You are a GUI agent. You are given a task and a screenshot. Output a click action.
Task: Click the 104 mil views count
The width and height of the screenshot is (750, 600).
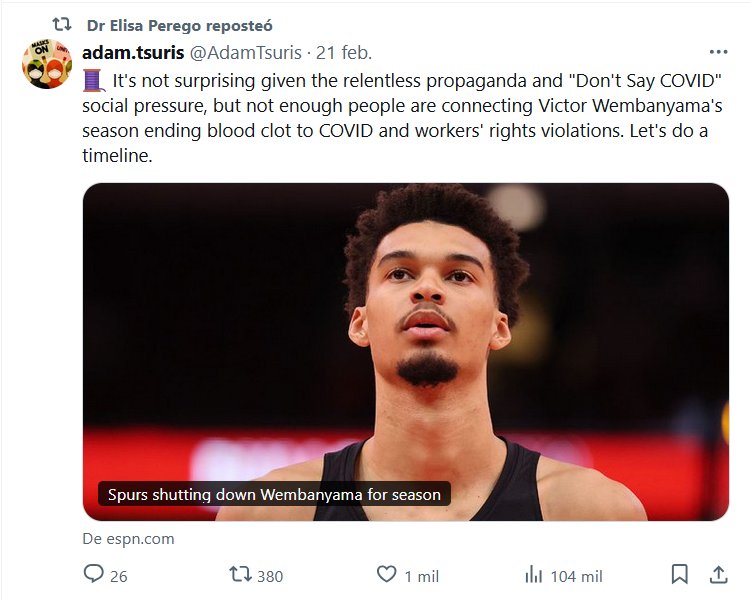[x=576, y=576]
